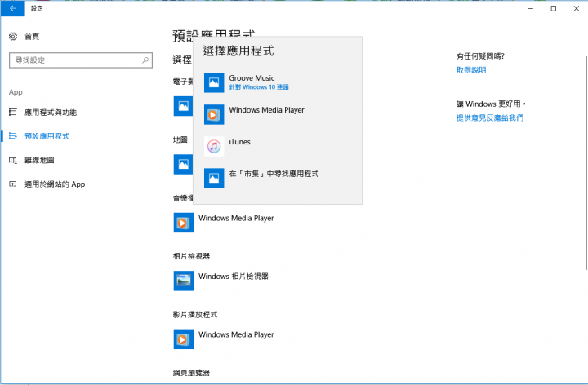Viewport: 588px width, 385px height.
Task: Click the vertical scrollbar on right edge
Action: tap(586, 162)
